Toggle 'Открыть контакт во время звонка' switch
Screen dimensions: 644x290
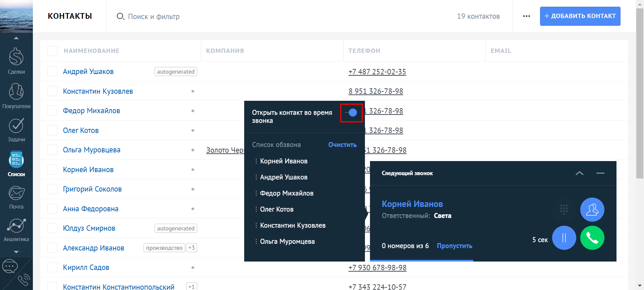pyautogui.click(x=351, y=113)
